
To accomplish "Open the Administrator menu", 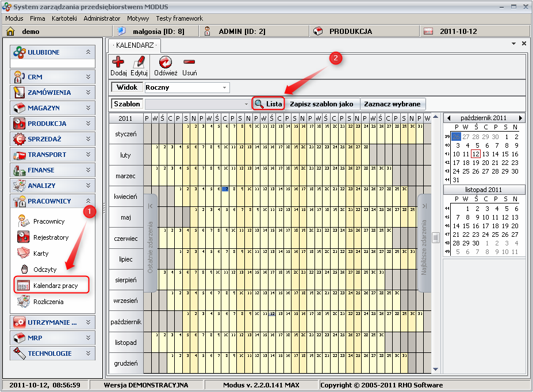I will pos(102,18).
